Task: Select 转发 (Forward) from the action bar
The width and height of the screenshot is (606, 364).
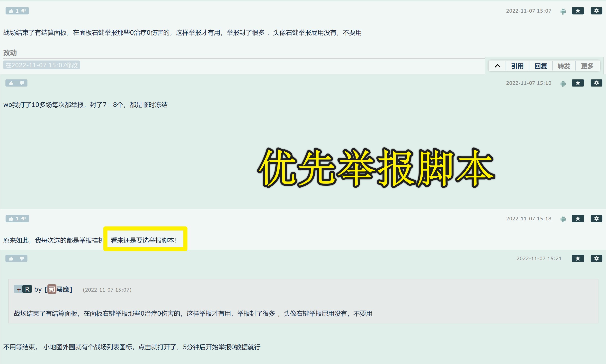Action: click(563, 66)
